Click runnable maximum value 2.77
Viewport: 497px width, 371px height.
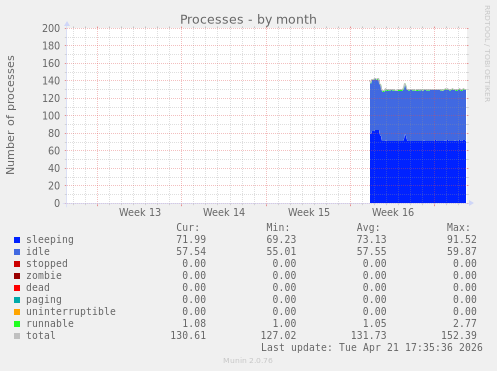(x=465, y=323)
